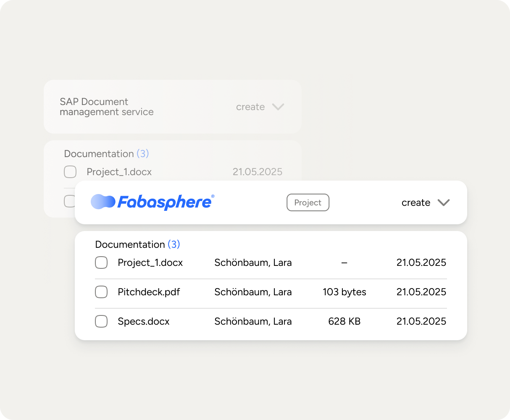Click owner Schönbaum, Lara in the Pitchdeck.pdf row

(253, 292)
